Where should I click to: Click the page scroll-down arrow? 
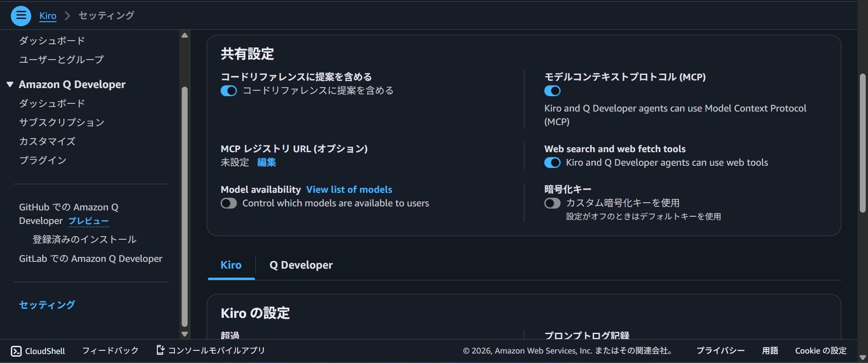point(863,358)
